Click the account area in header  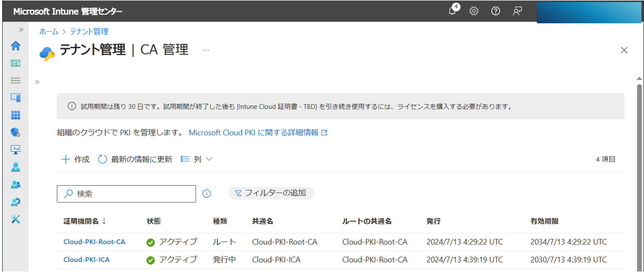(589, 12)
